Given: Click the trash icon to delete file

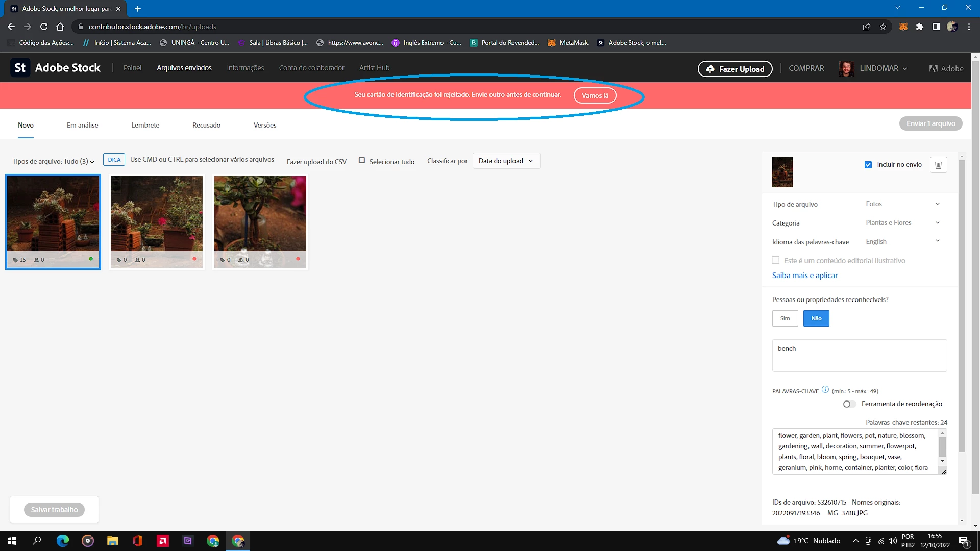Looking at the screenshot, I should 938,165.
